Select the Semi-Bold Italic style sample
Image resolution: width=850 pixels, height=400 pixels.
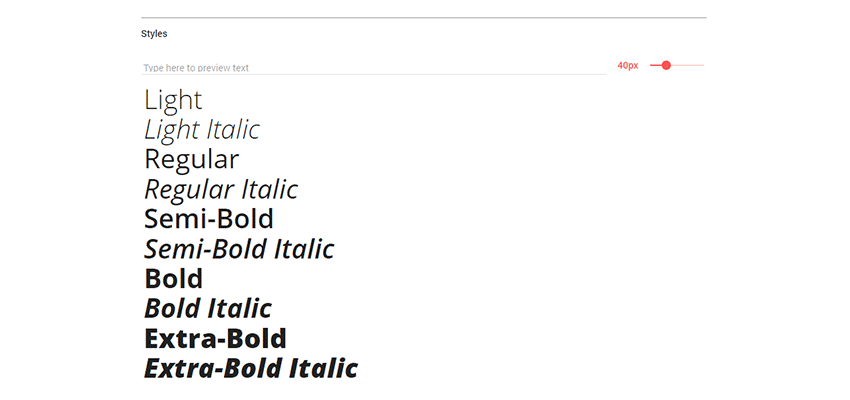(x=239, y=249)
